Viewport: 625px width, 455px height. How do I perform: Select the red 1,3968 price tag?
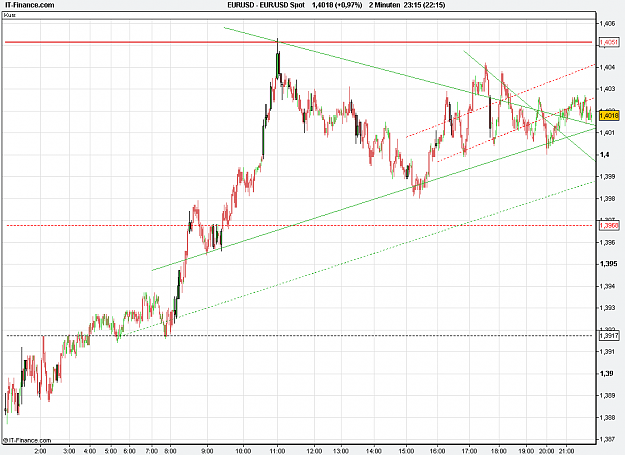click(609, 226)
